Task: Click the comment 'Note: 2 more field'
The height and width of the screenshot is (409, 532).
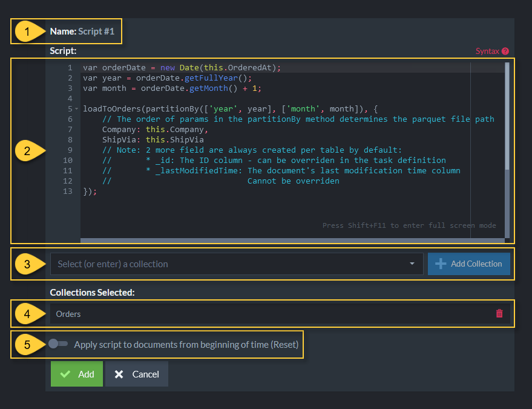Action: pos(252,150)
